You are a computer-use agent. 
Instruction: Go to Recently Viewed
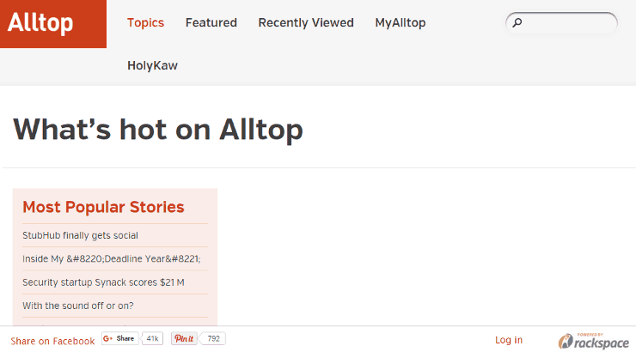tap(306, 22)
